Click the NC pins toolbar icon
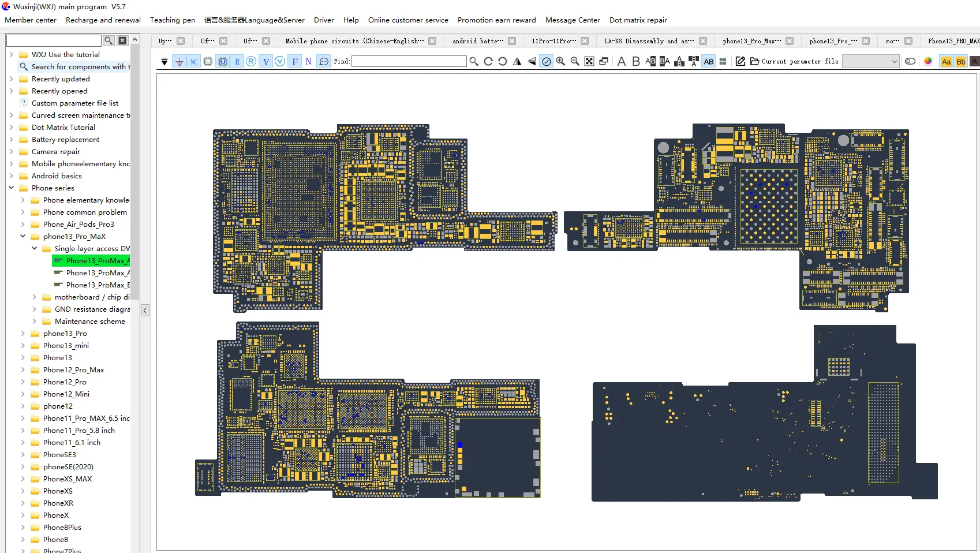Screen dimensions: 980x553 point(194,61)
